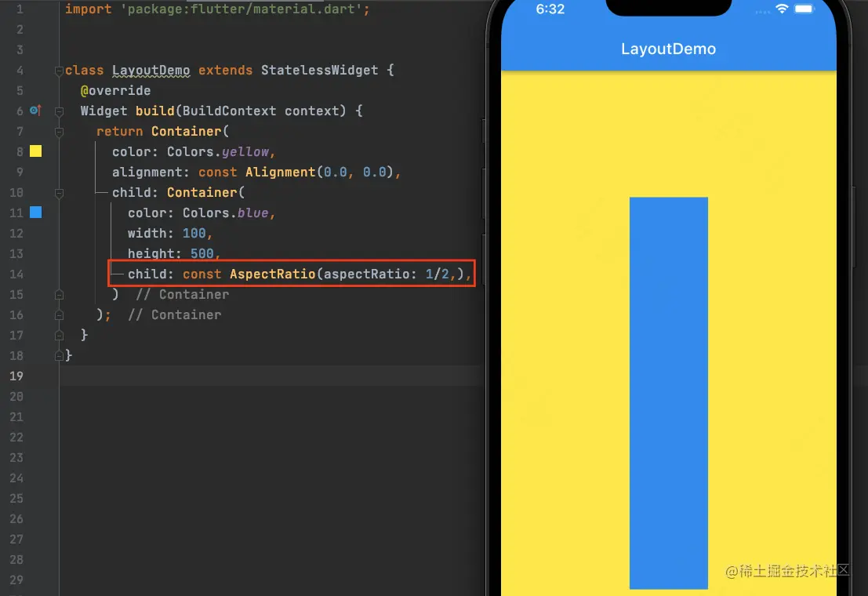
Task: Click the LayoutDemo app bar title
Action: point(668,49)
